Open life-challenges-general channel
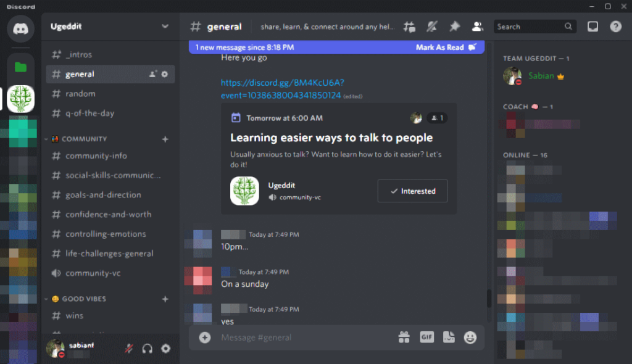The width and height of the screenshot is (632, 364). click(110, 254)
